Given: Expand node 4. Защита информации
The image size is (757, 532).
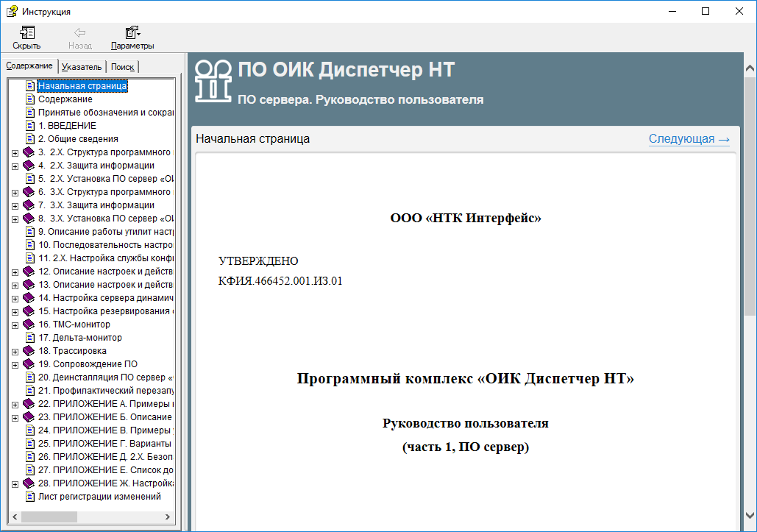Looking at the screenshot, I should pyautogui.click(x=15, y=166).
